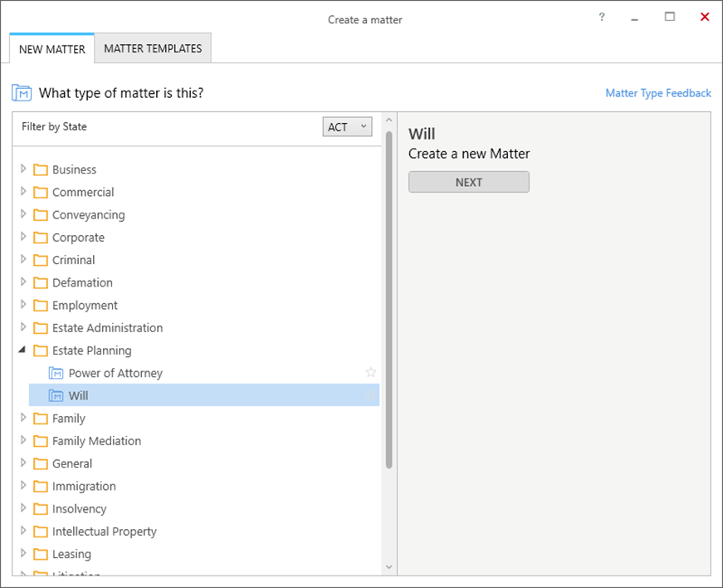Select the Leasing tree item

71,554
